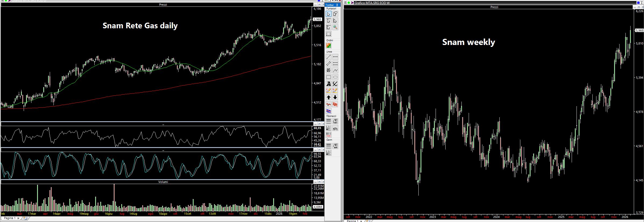Click the 4,69M volume value label
Viewport: 644px width, 222px height.
[318, 207]
